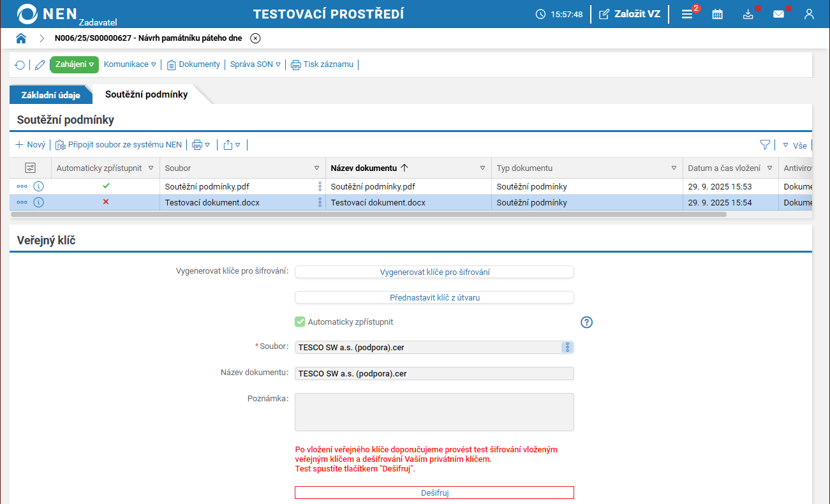Expand the Správa SON dropdown
Screen dimensions: 830x504
pos(255,64)
